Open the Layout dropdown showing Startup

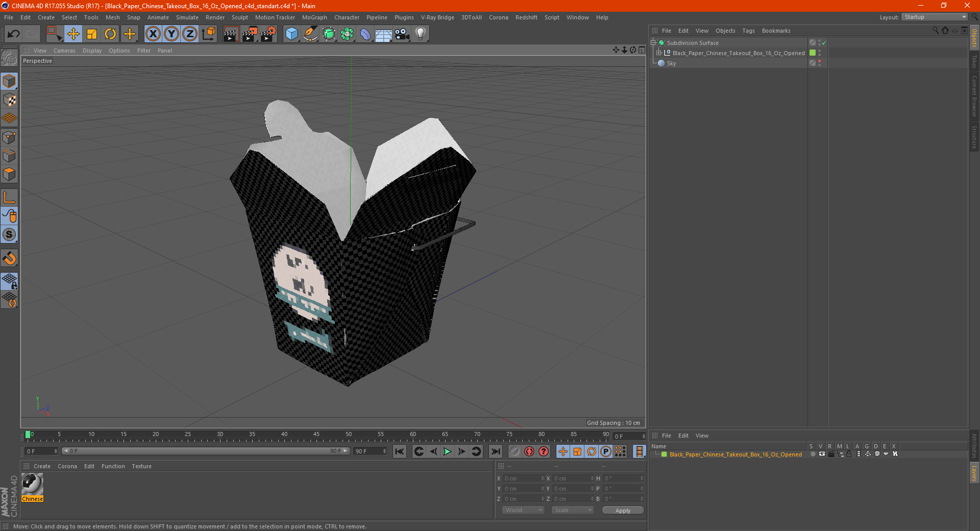[935, 17]
